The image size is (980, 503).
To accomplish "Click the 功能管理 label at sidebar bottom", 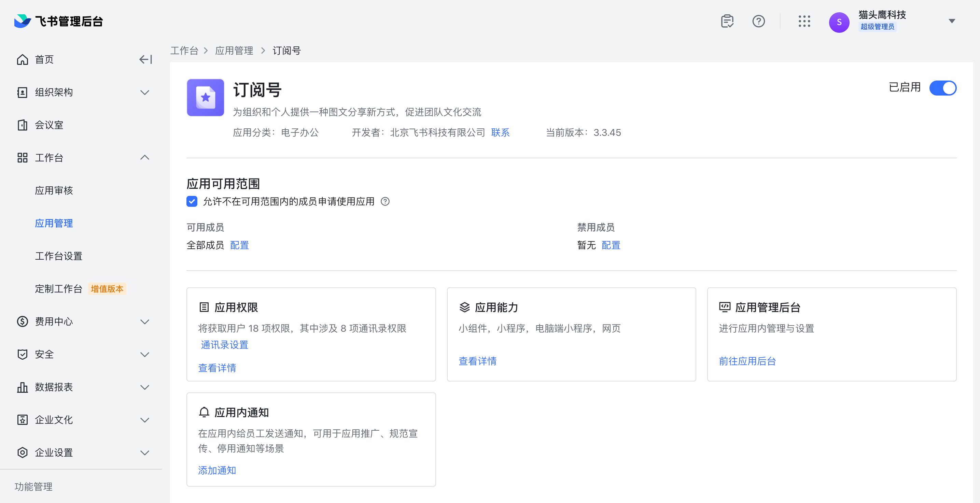I will click(33, 486).
